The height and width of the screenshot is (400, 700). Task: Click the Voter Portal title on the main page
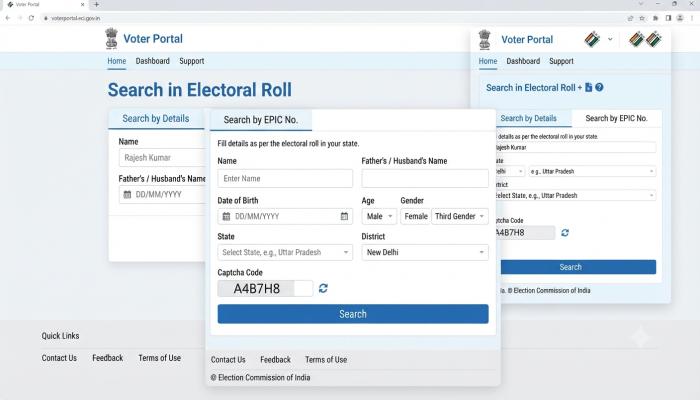(153, 39)
